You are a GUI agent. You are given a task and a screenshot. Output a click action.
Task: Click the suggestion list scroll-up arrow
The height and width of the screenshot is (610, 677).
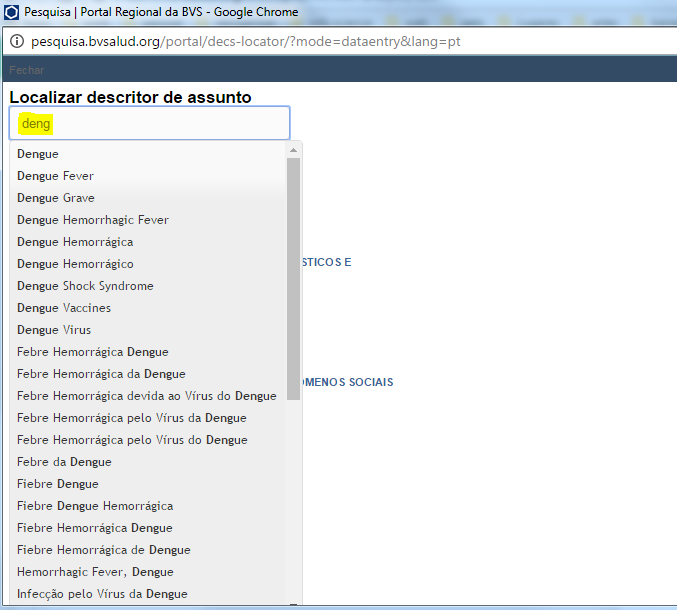(294, 150)
